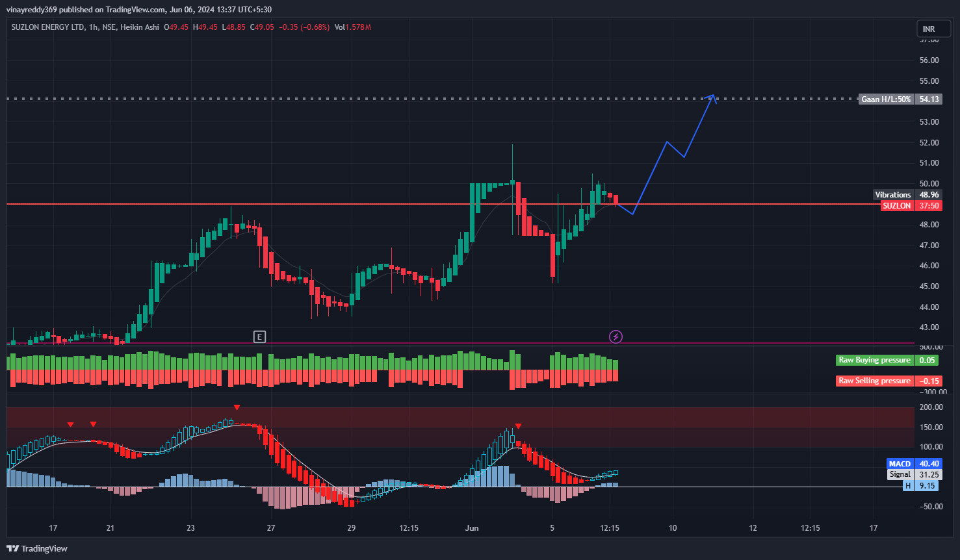The width and height of the screenshot is (960, 560).
Task: Click the 48.00 price axis label
Action: pyautogui.click(x=929, y=225)
